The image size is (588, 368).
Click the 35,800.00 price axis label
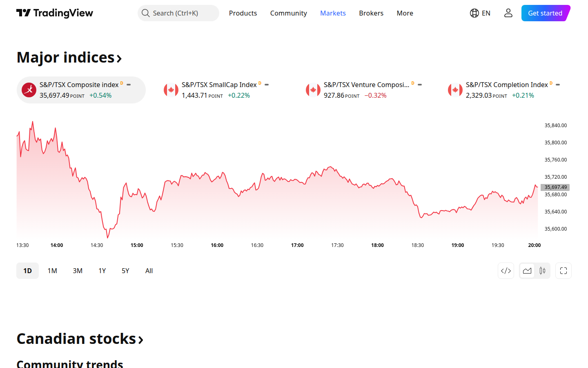coord(556,143)
